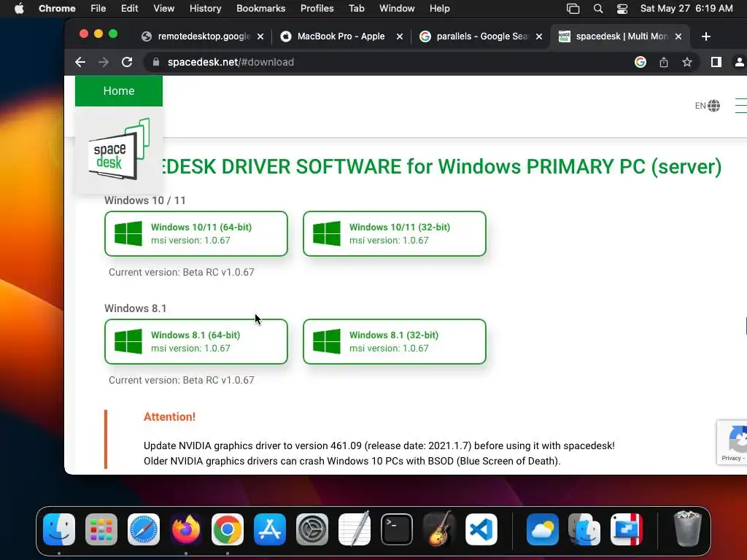Open the Profiles menu
The height and width of the screenshot is (560, 747).
(x=317, y=9)
